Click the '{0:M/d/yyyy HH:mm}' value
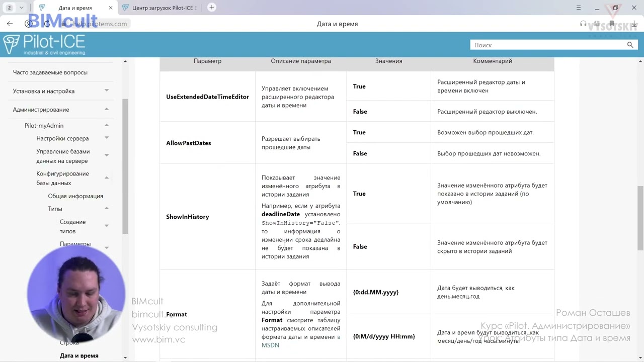644x362 pixels. tap(384, 336)
